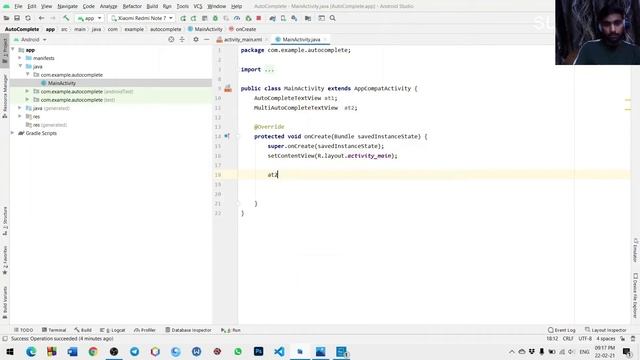Collapse the com.example.autocomplete package
The width and height of the screenshot is (640, 360).
pyautogui.click(x=27, y=75)
